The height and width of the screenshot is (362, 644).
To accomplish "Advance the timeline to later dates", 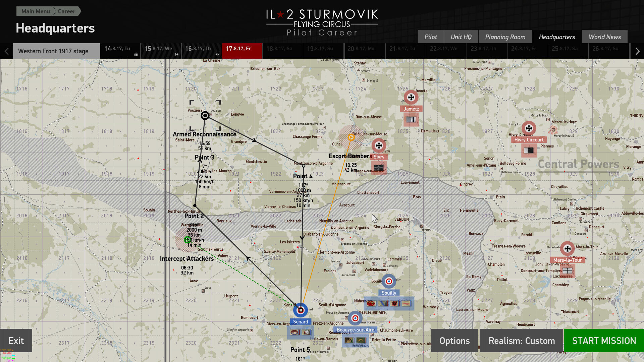I will click(x=637, y=51).
